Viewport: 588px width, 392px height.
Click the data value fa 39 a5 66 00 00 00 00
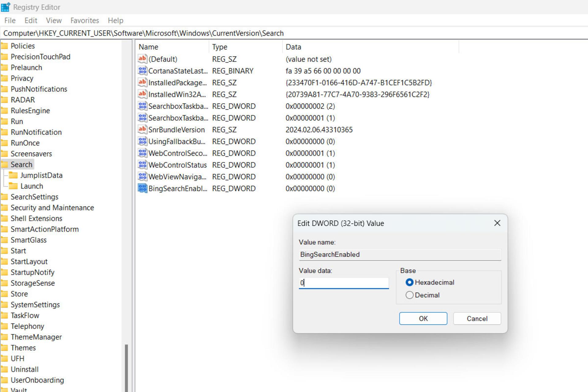[x=323, y=71]
